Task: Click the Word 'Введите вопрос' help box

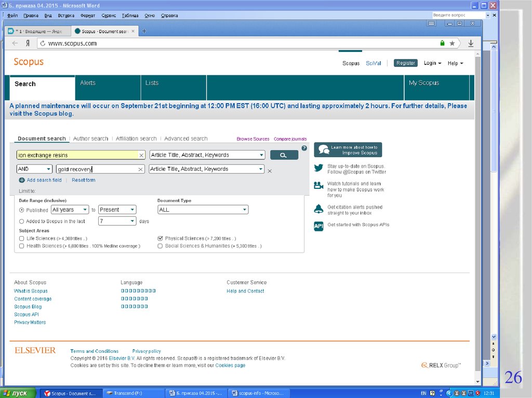Action: [459, 15]
